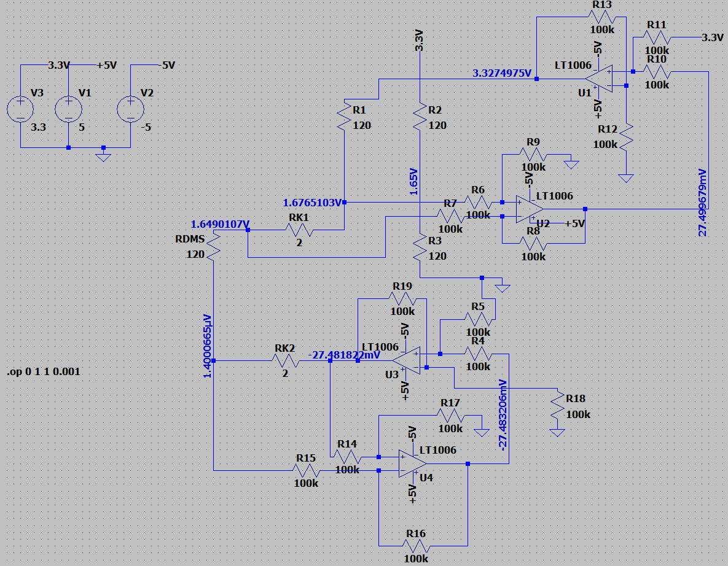Image resolution: width=728 pixels, height=566 pixels.
Task: Click the +5V net label near V1
Action: tap(106, 66)
